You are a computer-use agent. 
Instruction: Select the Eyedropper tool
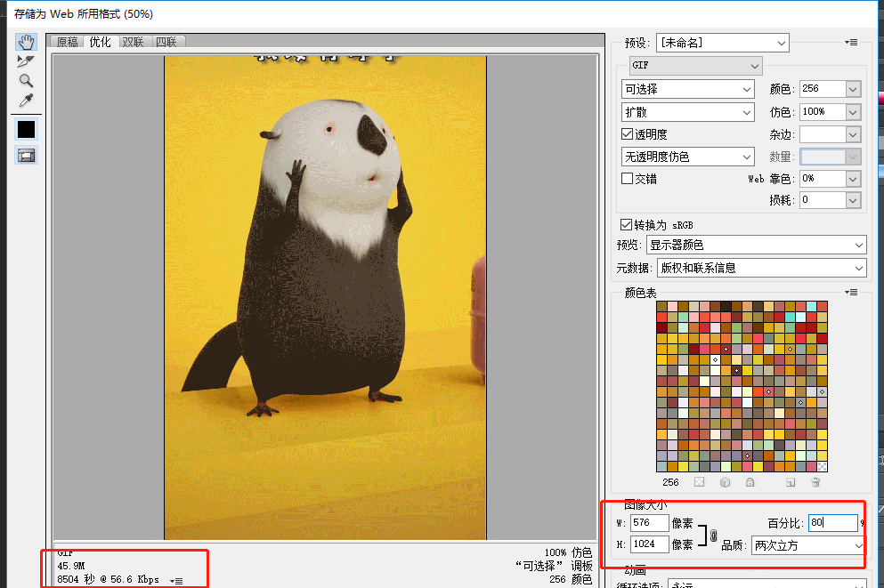coord(26,101)
